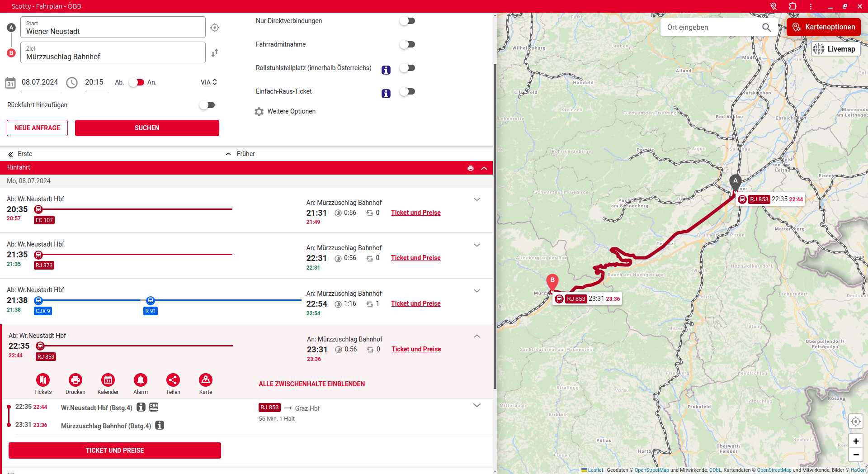Click ALLE ZWISCHENHALTE EINBLENDEN link
The height and width of the screenshot is (474, 868).
pos(311,384)
